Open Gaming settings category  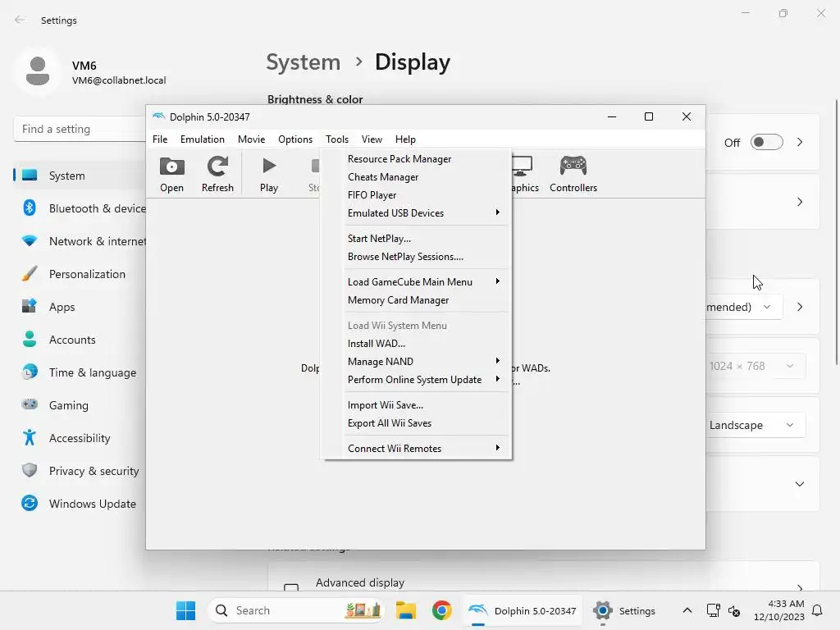80,405
